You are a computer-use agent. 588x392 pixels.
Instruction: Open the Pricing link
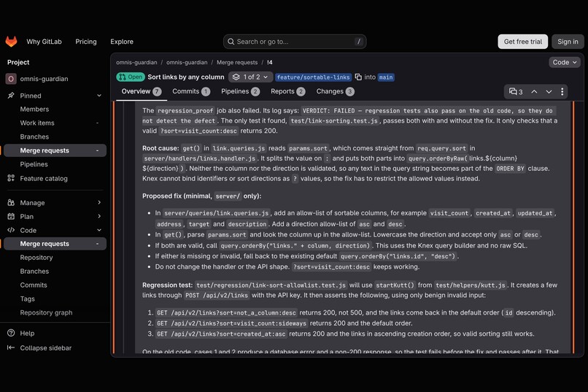86,42
